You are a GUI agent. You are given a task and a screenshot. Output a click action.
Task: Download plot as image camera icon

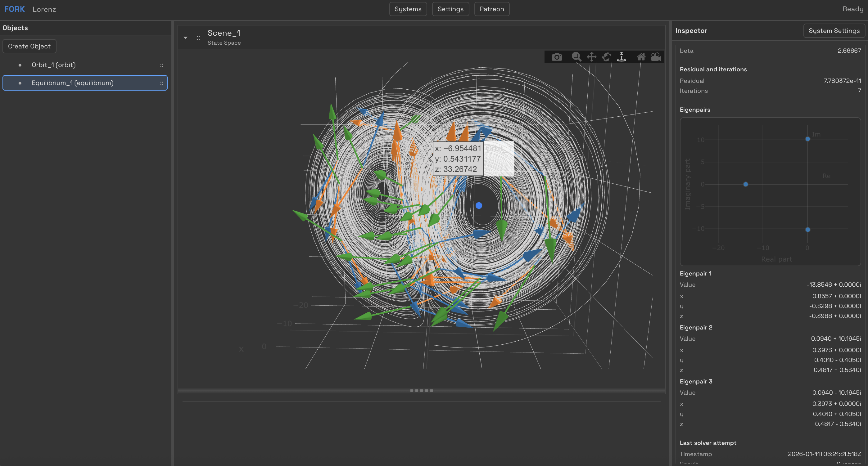pyautogui.click(x=557, y=57)
